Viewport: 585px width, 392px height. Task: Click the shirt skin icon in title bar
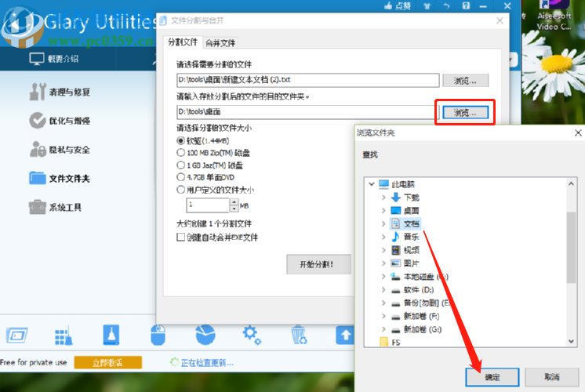pos(427,5)
